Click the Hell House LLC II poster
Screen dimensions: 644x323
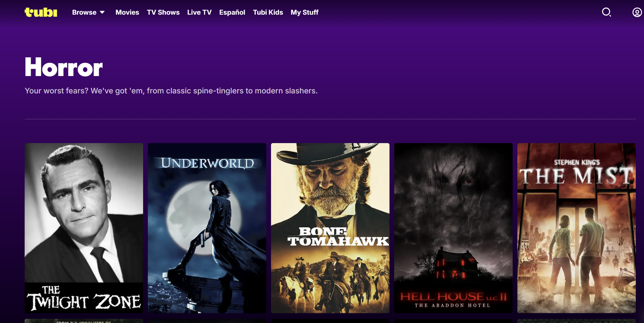click(x=453, y=228)
